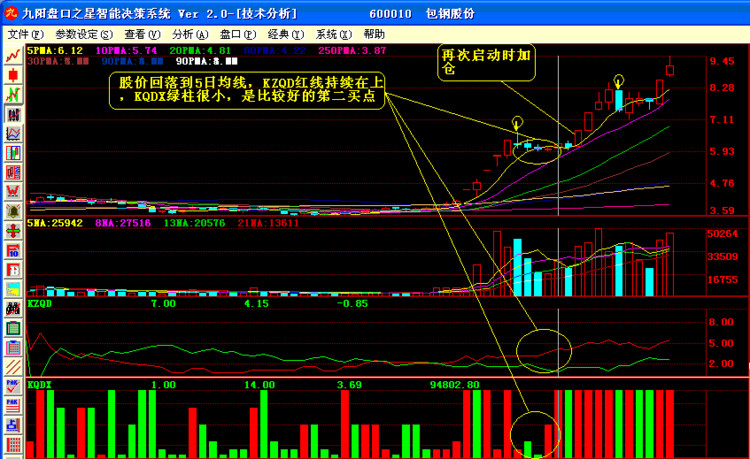The image size is (750, 459).
Task: Click the blue-framed candlestick panel icon
Action: pyautogui.click(x=13, y=153)
